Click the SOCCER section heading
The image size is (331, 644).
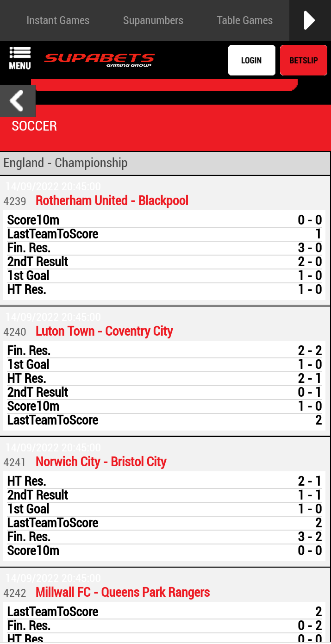(x=34, y=126)
